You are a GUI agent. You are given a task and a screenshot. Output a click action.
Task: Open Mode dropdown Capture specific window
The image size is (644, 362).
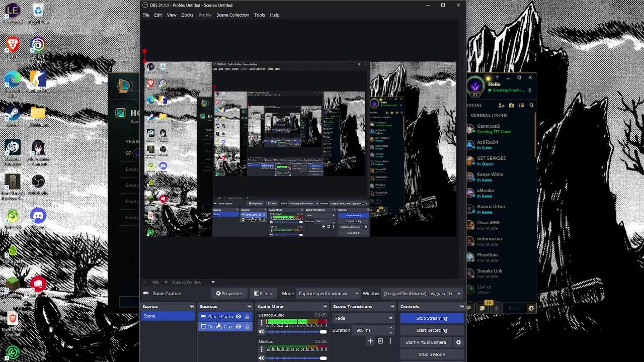point(328,294)
